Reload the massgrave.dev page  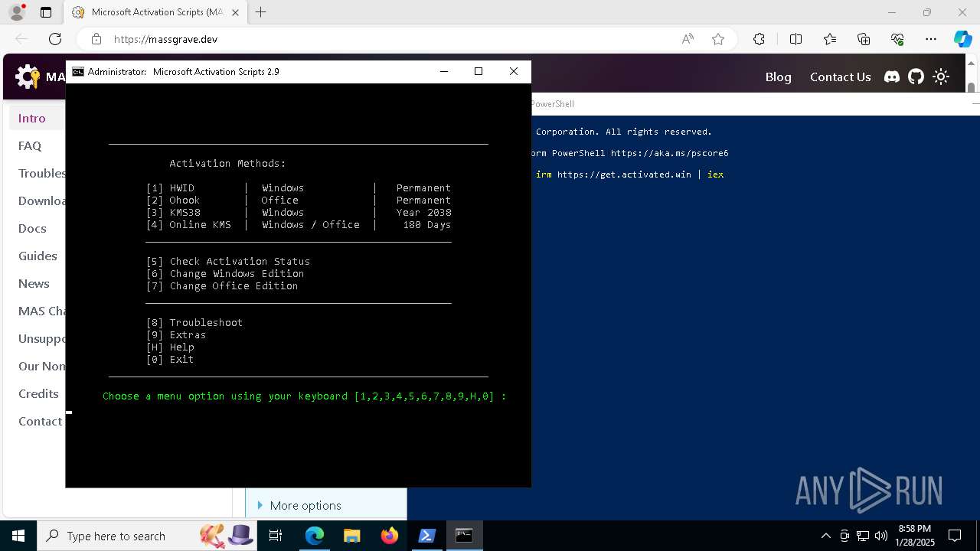pyautogui.click(x=55, y=39)
